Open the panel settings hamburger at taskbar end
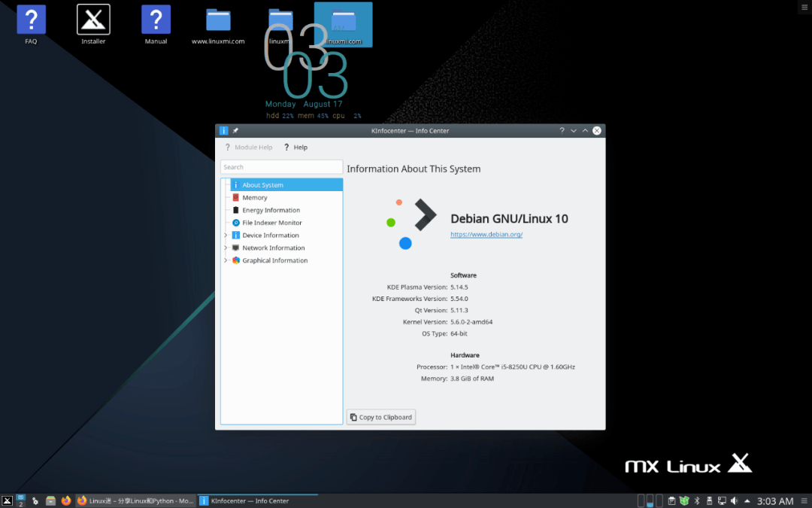Viewport: 812px width, 508px height. [804, 500]
